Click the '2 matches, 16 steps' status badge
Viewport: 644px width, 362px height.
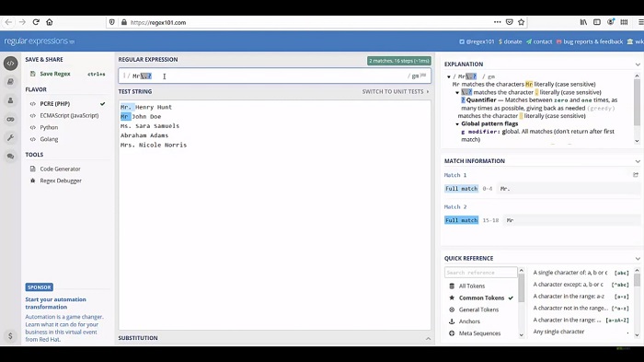[x=398, y=61]
